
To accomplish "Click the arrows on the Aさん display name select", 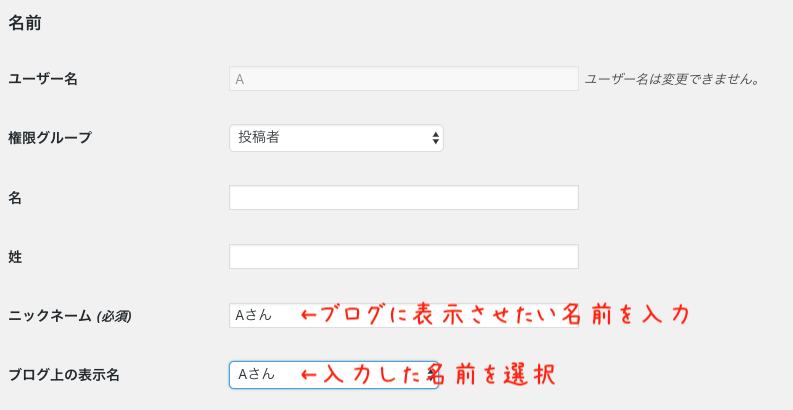I will coord(431,375).
